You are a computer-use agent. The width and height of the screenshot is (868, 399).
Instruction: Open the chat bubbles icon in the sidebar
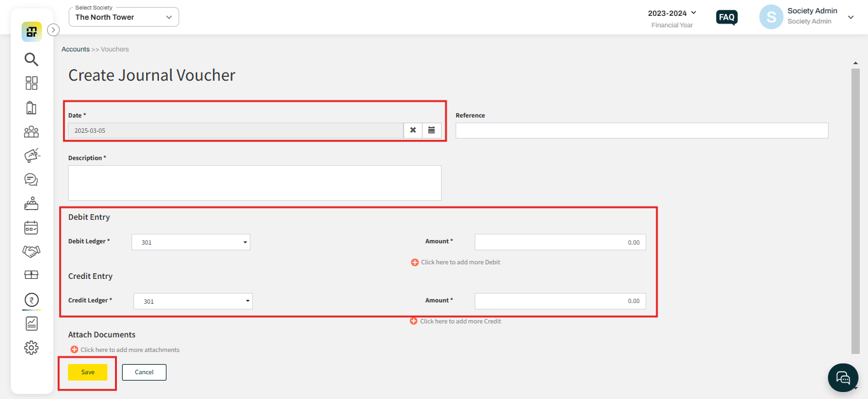[x=31, y=179]
